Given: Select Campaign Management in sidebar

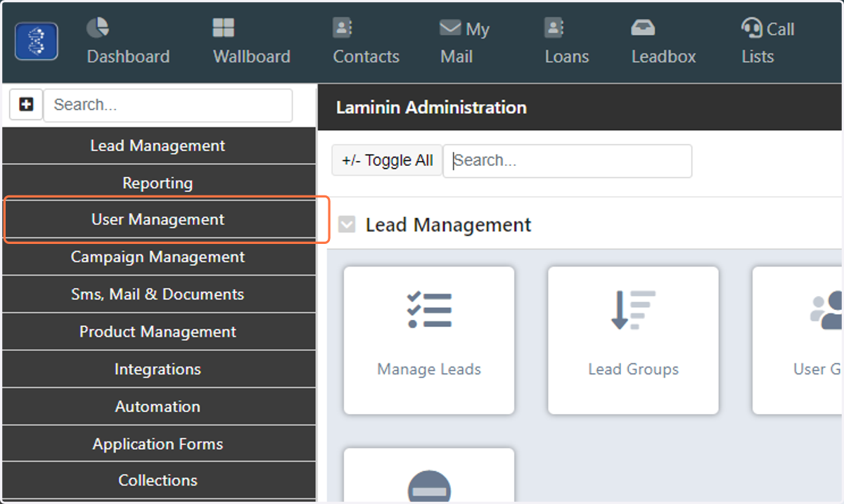Looking at the screenshot, I should point(158,257).
